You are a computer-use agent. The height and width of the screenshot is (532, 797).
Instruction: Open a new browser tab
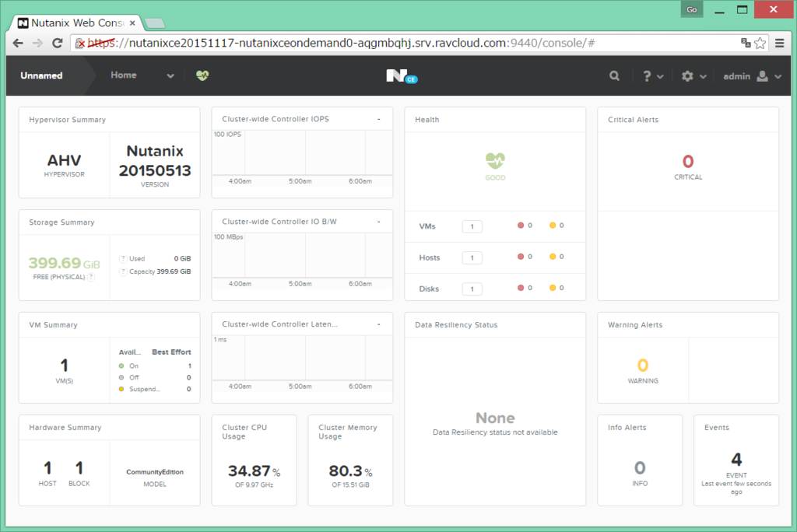tap(155, 23)
